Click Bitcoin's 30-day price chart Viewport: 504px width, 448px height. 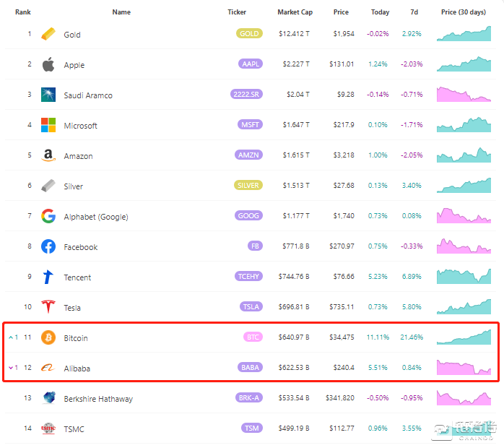[464, 337]
